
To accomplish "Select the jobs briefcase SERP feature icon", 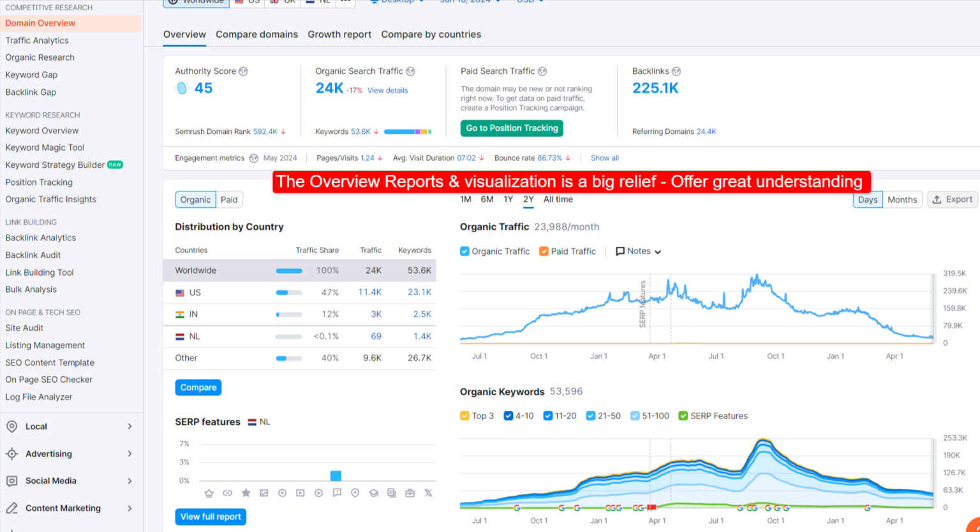I will [x=409, y=492].
